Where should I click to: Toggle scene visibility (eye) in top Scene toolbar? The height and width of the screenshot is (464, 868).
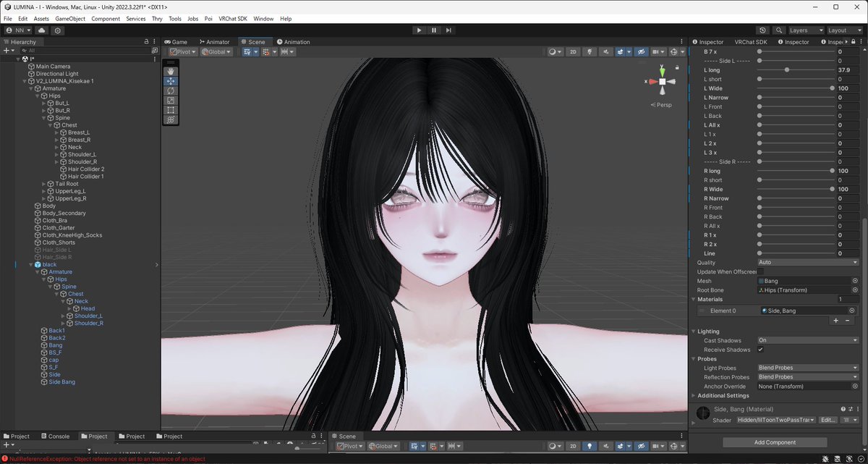tap(640, 52)
